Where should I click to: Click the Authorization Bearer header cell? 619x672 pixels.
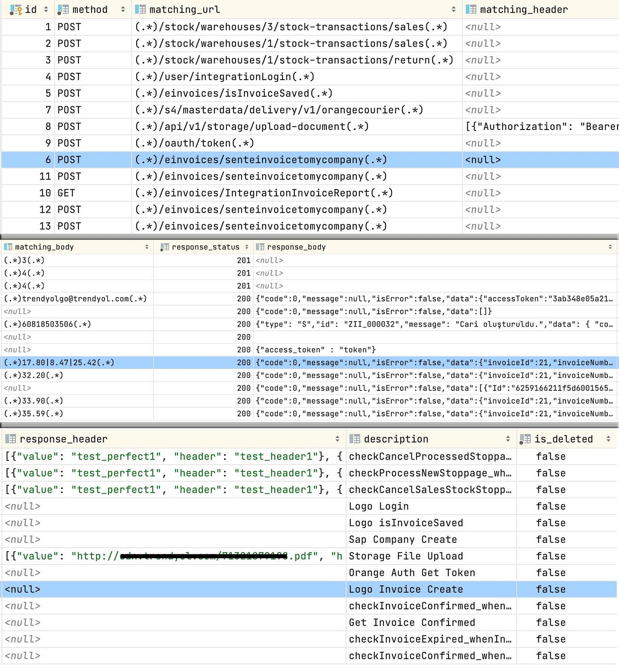(x=541, y=127)
